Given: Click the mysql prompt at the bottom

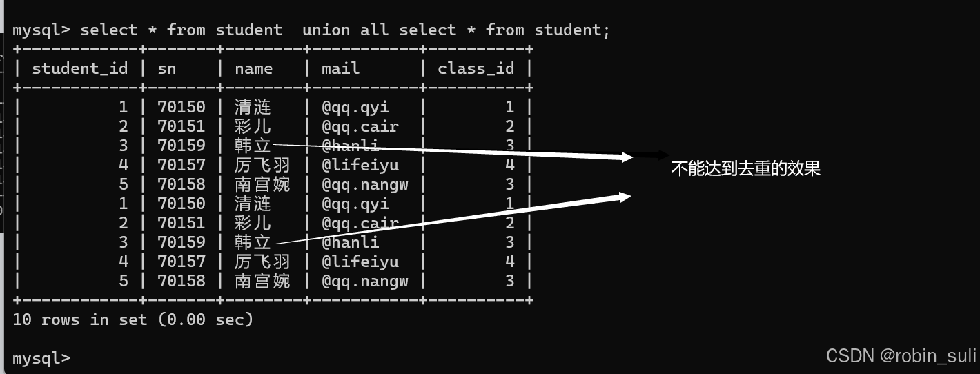Looking at the screenshot, I should point(41,358).
